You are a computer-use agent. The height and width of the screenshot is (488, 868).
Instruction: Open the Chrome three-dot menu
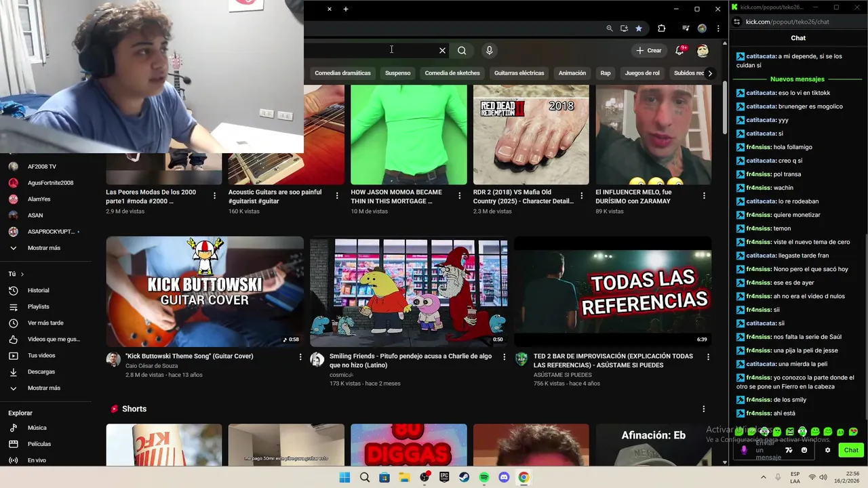click(x=718, y=28)
